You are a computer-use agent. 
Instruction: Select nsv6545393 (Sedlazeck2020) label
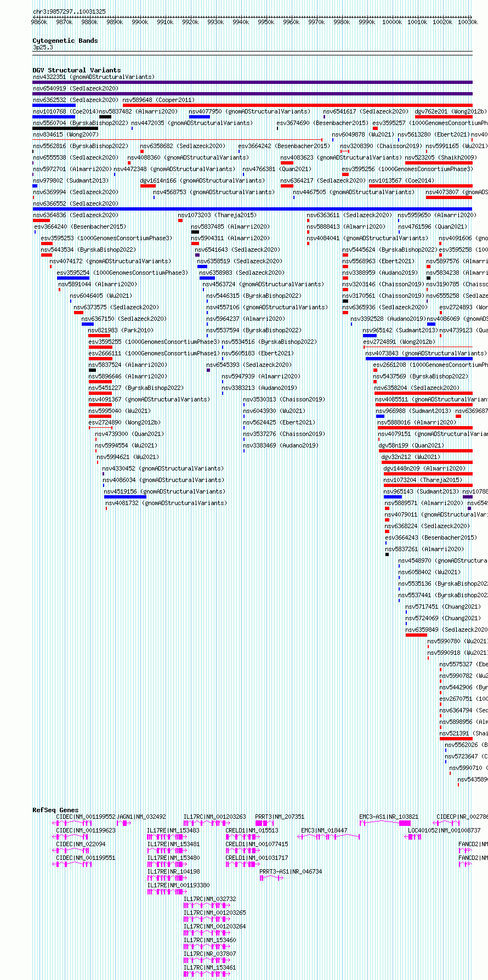point(249,365)
